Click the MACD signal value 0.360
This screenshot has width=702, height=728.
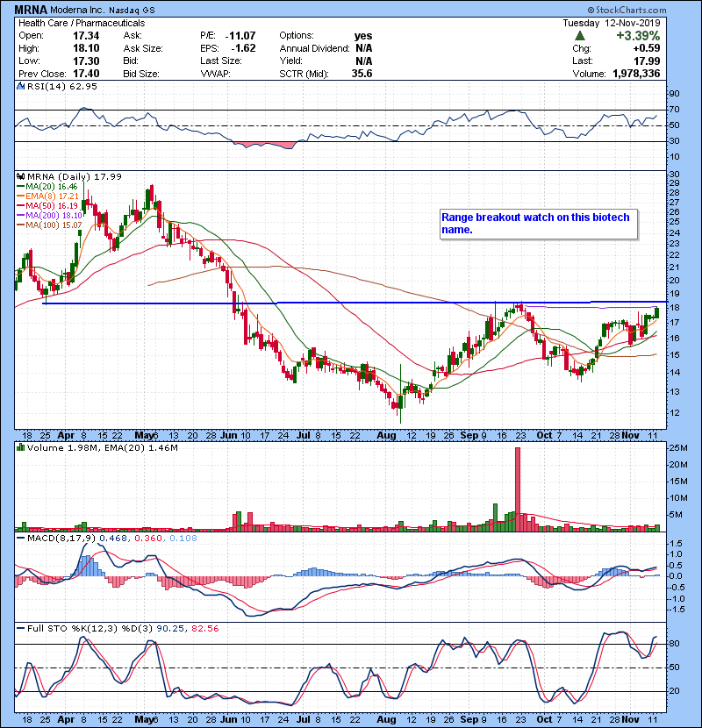148,539
